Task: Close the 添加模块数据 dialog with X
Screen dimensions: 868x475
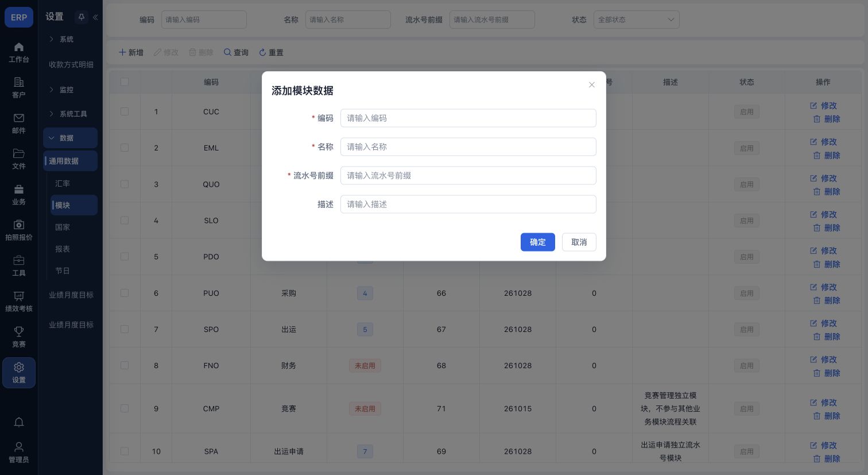Action: click(x=592, y=84)
